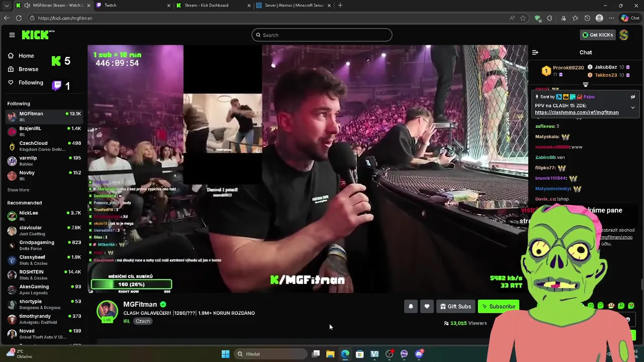Open the user avatar menu on Kick
The image size is (644, 362).
(624, 35)
